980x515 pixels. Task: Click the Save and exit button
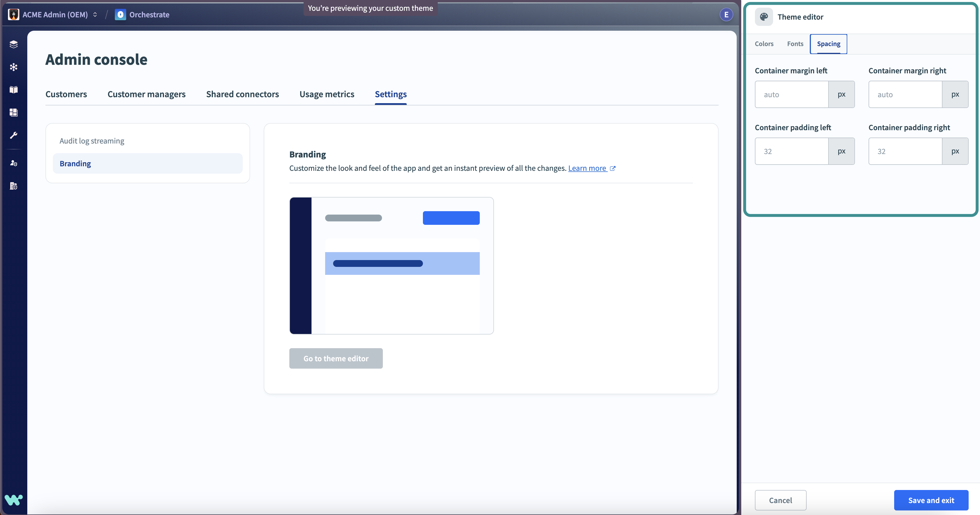(931, 500)
